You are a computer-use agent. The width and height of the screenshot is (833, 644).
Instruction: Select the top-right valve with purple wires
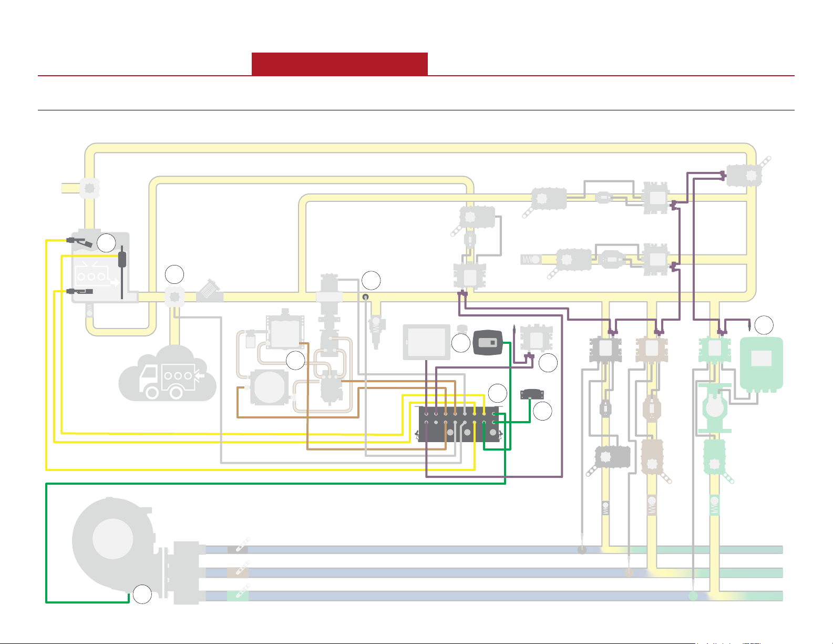(744, 176)
